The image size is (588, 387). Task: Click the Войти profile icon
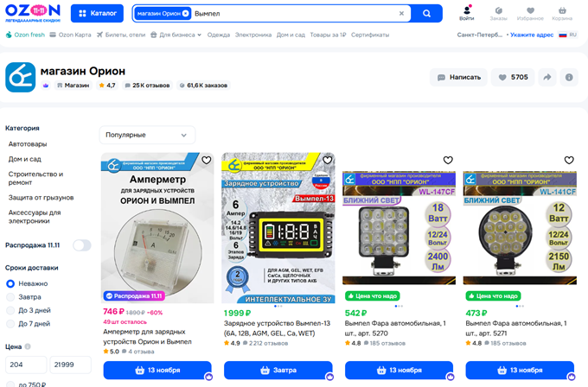pyautogui.click(x=466, y=13)
